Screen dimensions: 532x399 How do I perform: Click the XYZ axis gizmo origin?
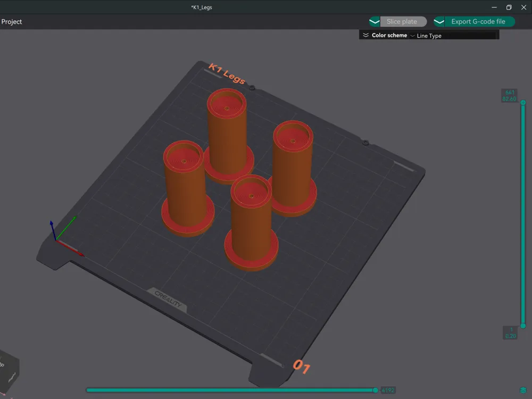(56, 240)
